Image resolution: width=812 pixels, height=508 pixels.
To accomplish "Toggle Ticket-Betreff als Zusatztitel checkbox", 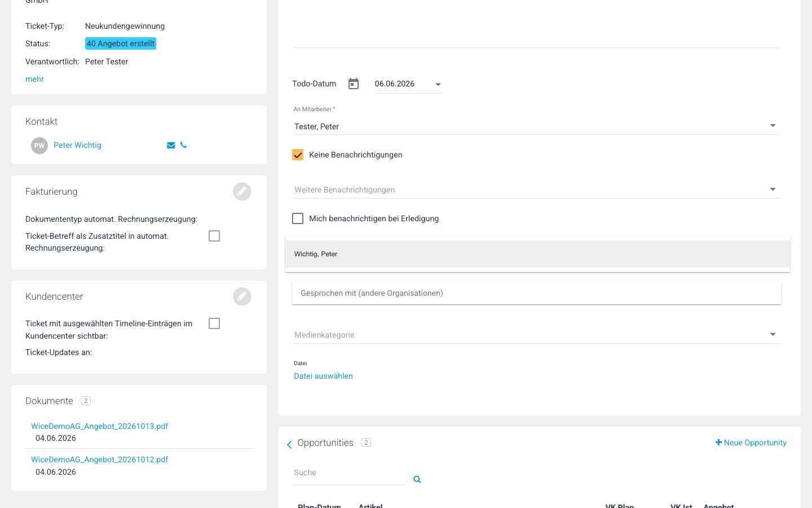I will [x=214, y=236].
